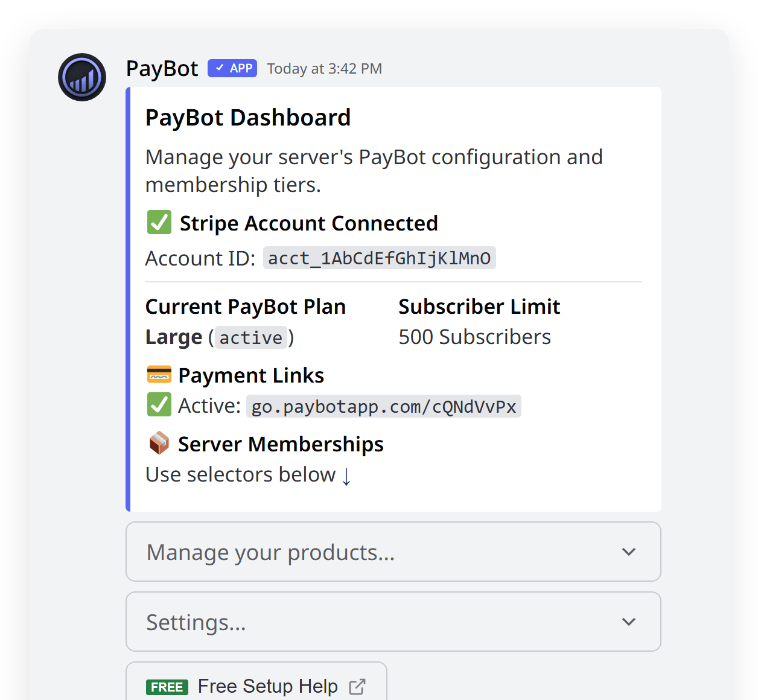Click the acct_1AbCdEfGhIjKlMnO Account ID code
758x700 pixels.
click(x=379, y=258)
